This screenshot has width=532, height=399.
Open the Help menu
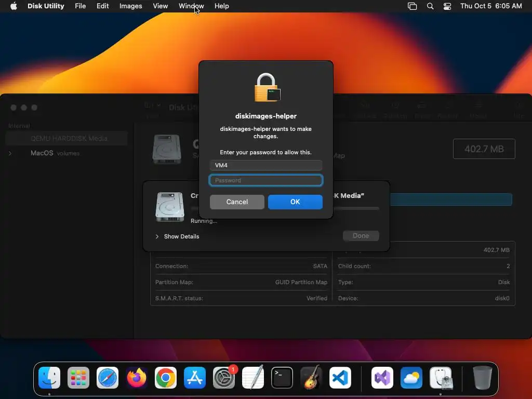click(221, 6)
